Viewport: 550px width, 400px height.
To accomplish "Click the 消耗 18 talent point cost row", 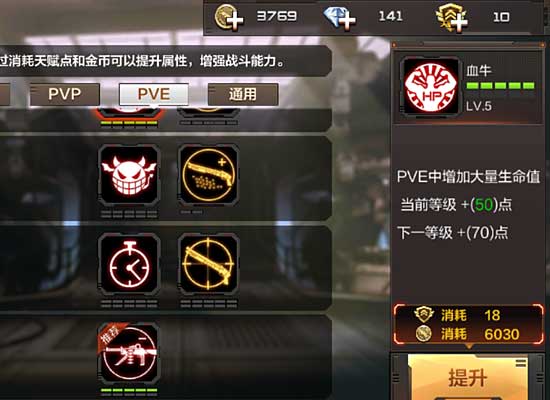I will click(468, 315).
